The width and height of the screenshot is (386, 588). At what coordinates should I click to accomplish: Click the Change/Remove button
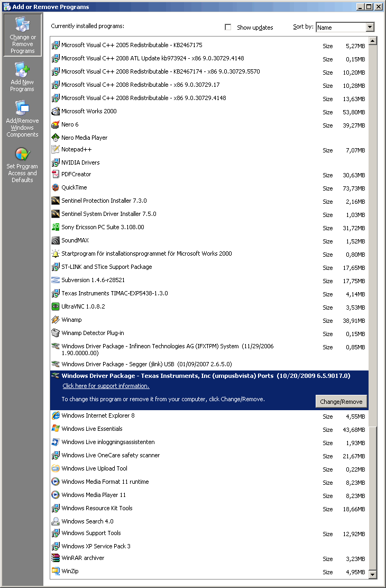pos(341,401)
